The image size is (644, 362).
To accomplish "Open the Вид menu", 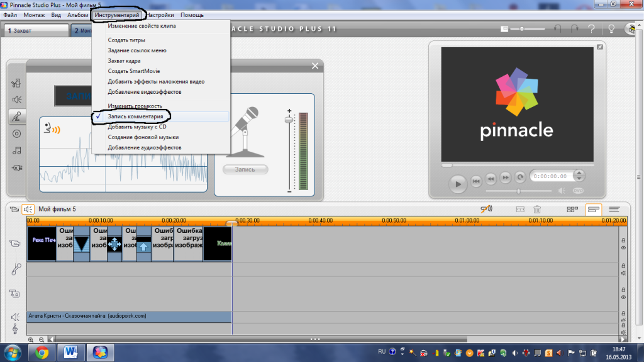I will point(56,15).
